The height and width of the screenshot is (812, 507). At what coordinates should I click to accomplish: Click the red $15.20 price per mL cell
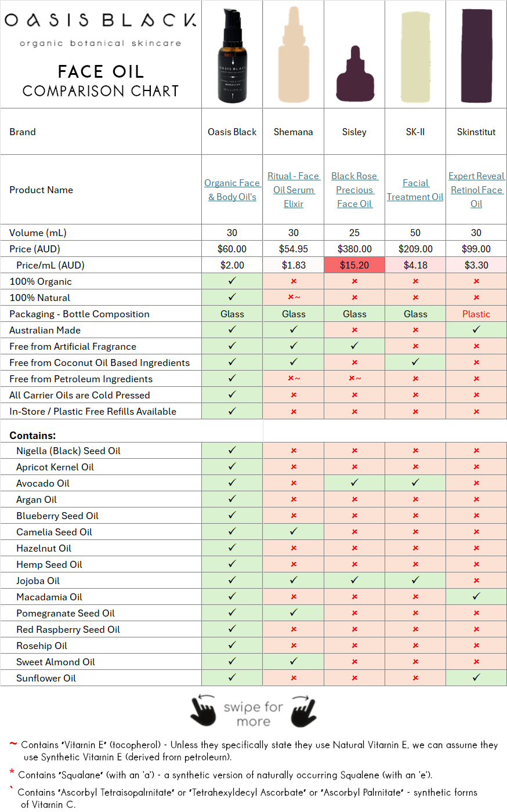[x=354, y=265]
